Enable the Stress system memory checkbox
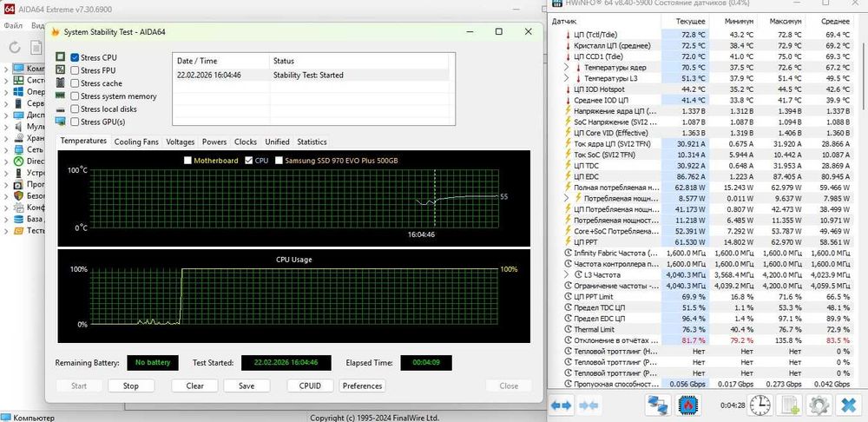Viewport: 868px width, 422px height. (75, 96)
